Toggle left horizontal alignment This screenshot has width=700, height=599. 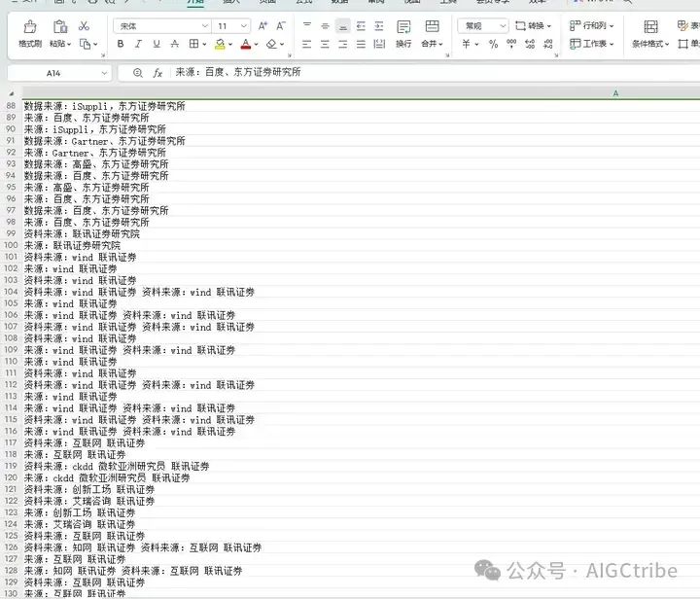306,44
